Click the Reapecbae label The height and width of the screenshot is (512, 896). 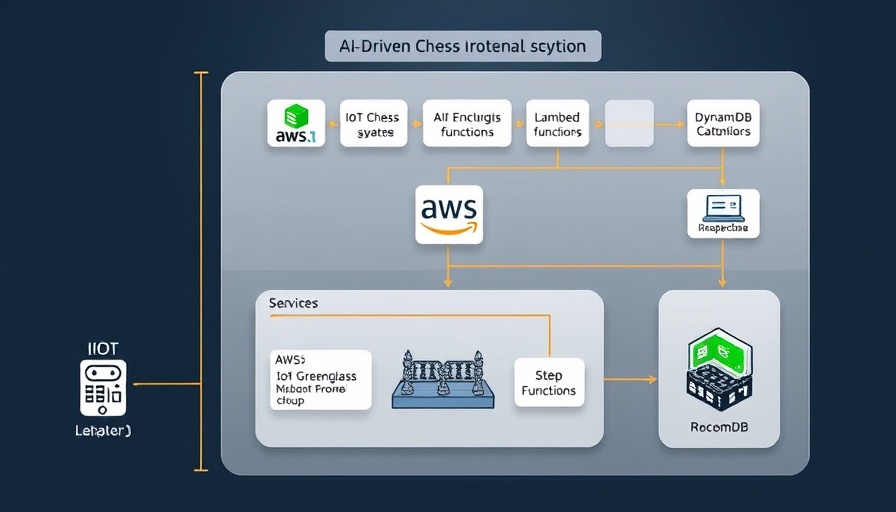[723, 228]
